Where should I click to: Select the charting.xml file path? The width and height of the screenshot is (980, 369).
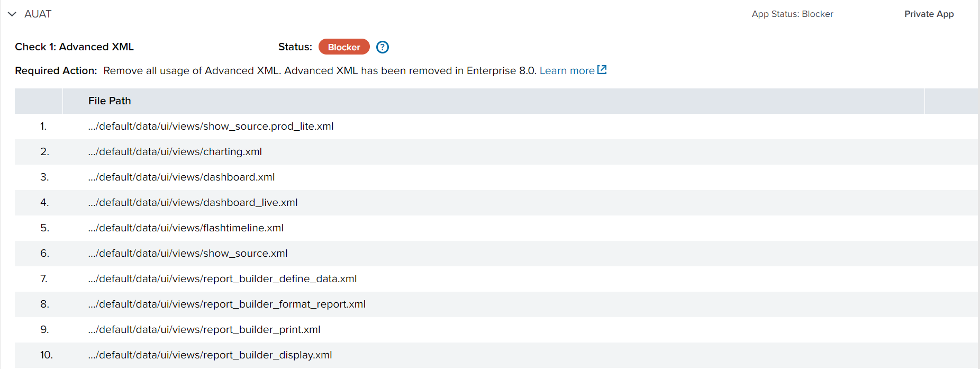tap(175, 152)
